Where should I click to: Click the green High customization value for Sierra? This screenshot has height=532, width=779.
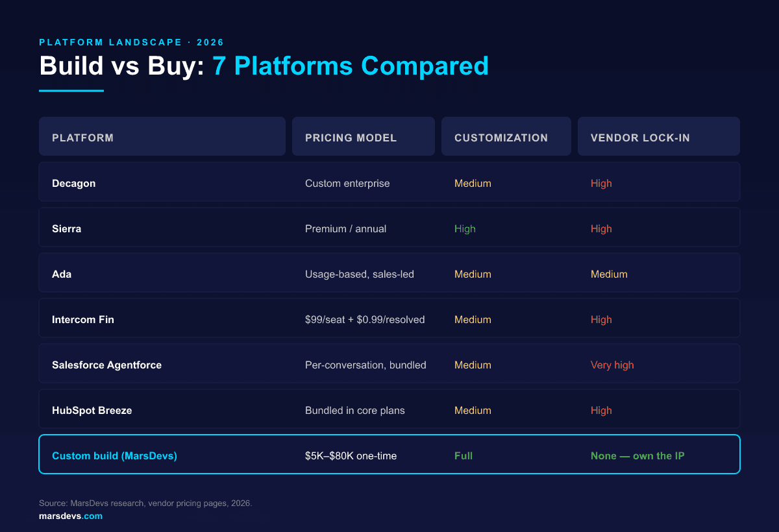coord(465,229)
